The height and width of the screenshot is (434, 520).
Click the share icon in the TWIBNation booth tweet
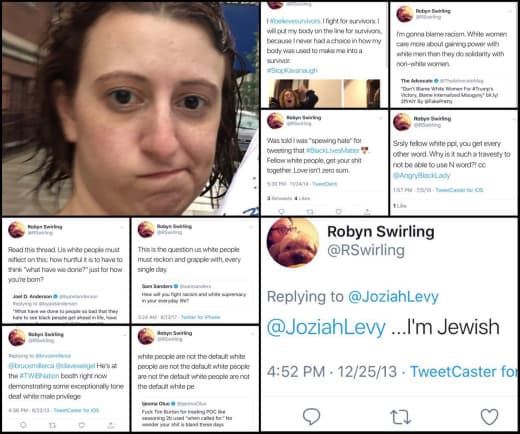(110, 425)
